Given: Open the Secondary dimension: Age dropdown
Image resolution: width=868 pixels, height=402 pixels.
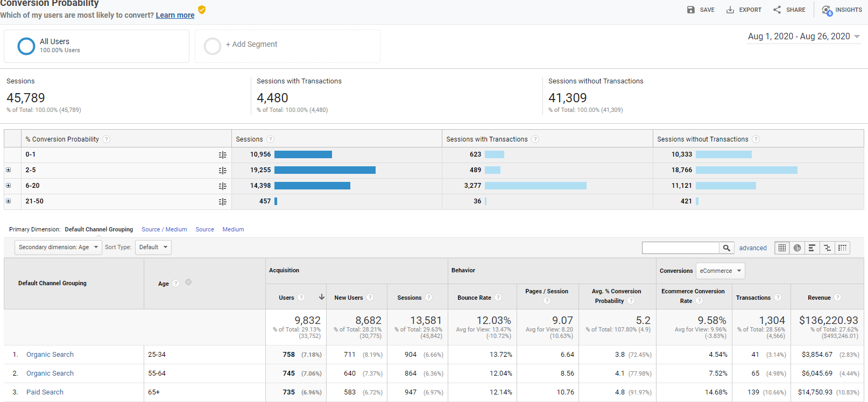Looking at the screenshot, I should [58, 248].
